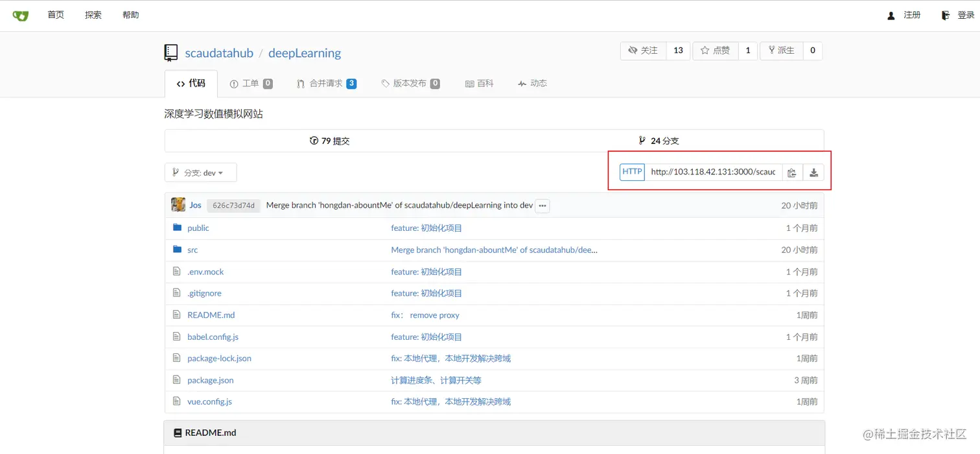The width and height of the screenshot is (980, 454).
Task: Click the src folder icon
Action: pos(177,249)
